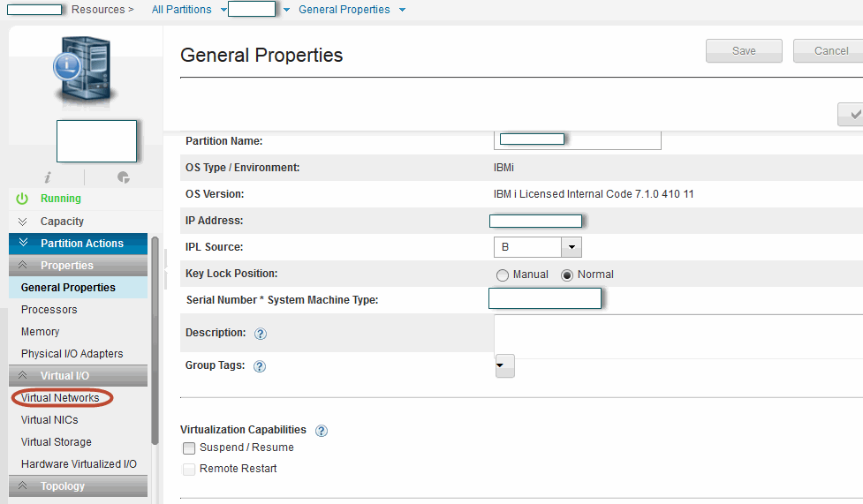Open help icon next to Description

(x=261, y=334)
